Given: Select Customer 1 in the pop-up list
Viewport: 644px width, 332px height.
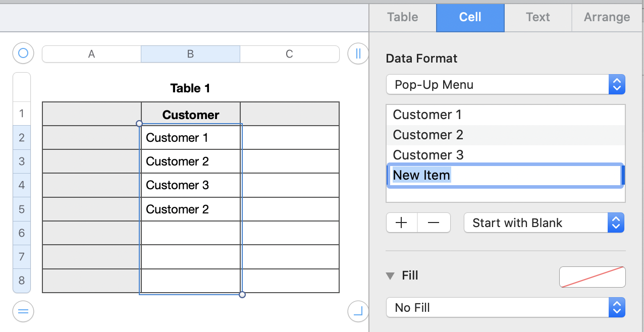Looking at the screenshot, I should click(505, 115).
